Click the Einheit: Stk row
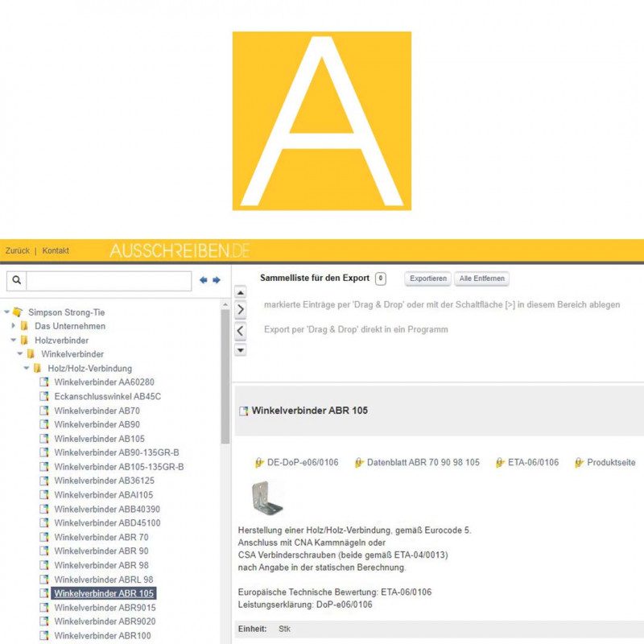Image resolution: width=644 pixels, height=644 pixels. click(439, 629)
